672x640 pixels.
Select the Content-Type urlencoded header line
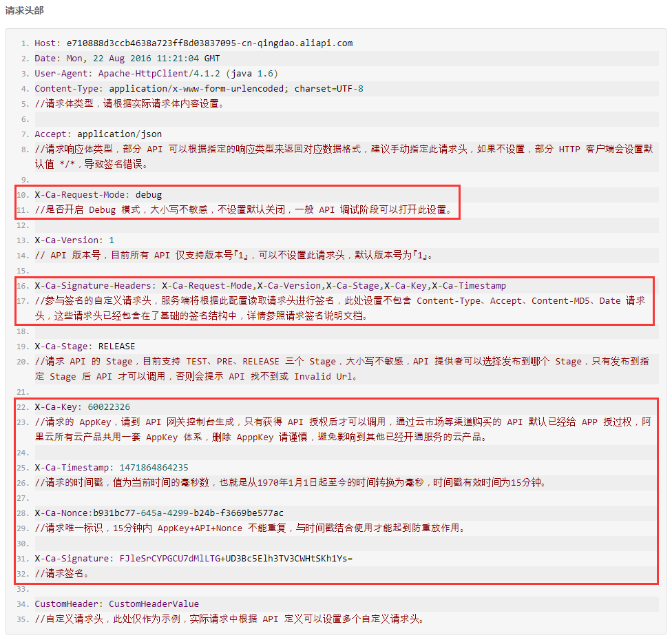click(199, 89)
